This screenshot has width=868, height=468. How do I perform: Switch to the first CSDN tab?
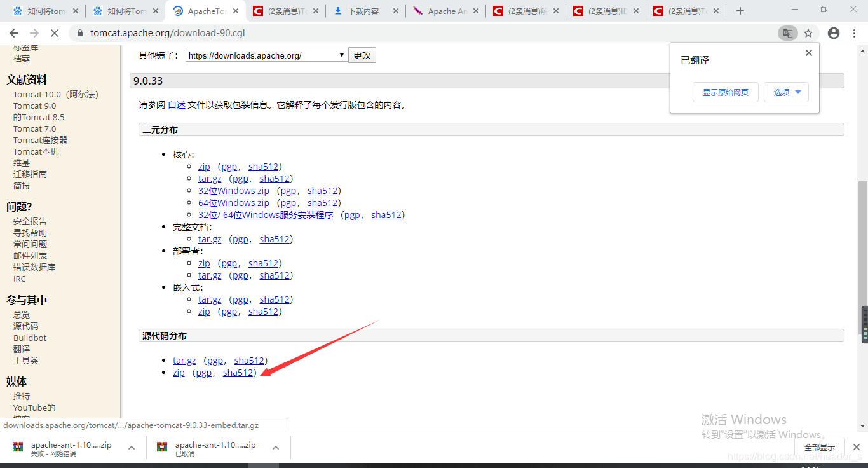point(285,11)
